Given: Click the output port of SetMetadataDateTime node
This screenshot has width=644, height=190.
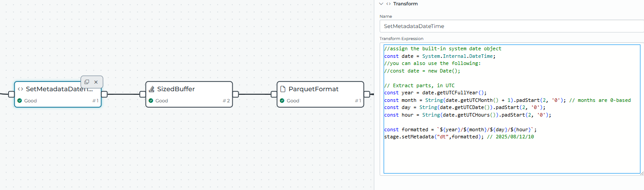Looking at the screenshot, I should 105,94.
